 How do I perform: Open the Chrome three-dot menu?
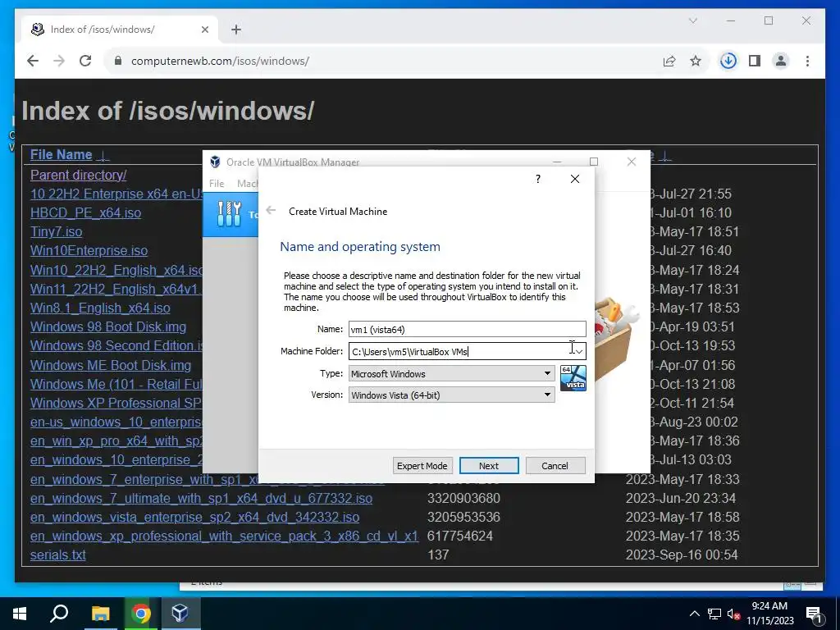807,61
